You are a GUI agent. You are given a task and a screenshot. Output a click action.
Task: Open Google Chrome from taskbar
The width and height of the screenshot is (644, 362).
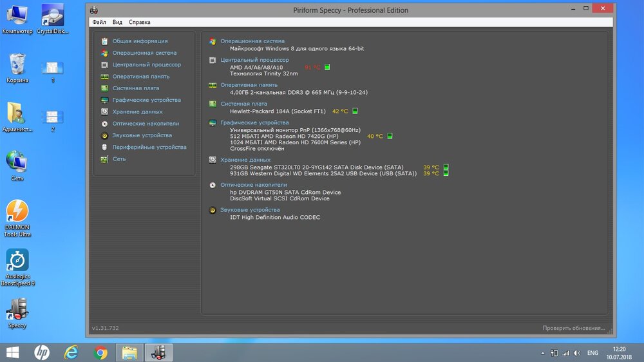(100, 352)
